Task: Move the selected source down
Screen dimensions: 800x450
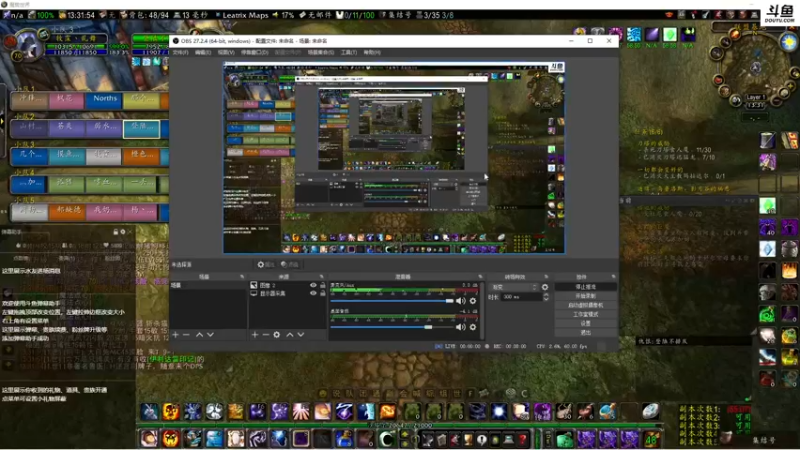Action: tap(301, 335)
